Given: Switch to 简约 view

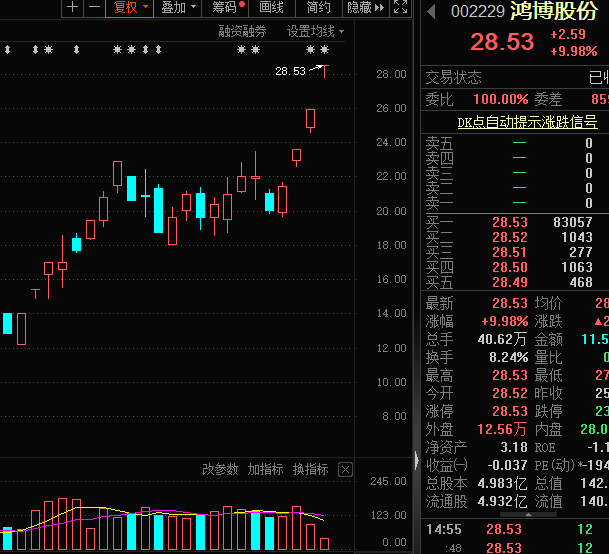Looking at the screenshot, I should tap(319, 7).
